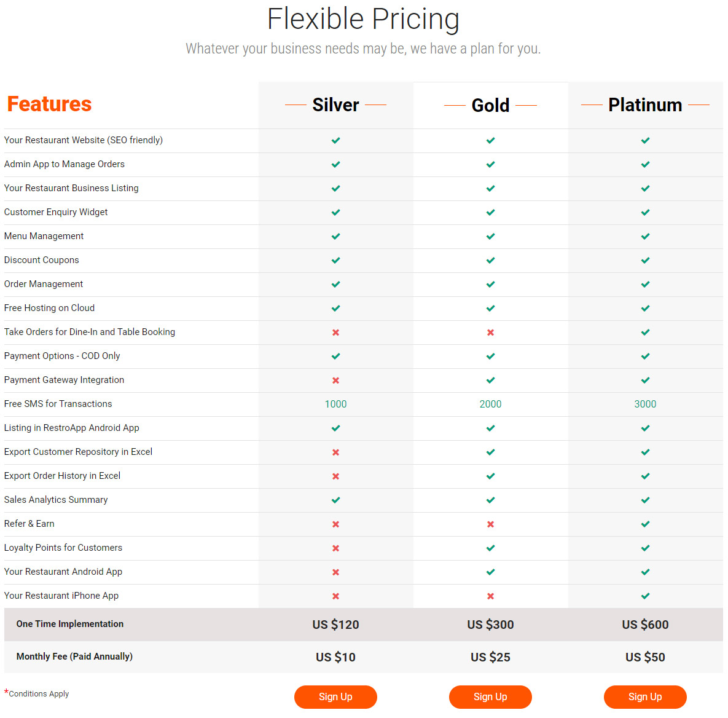Select the Platinum plan column header

click(645, 105)
